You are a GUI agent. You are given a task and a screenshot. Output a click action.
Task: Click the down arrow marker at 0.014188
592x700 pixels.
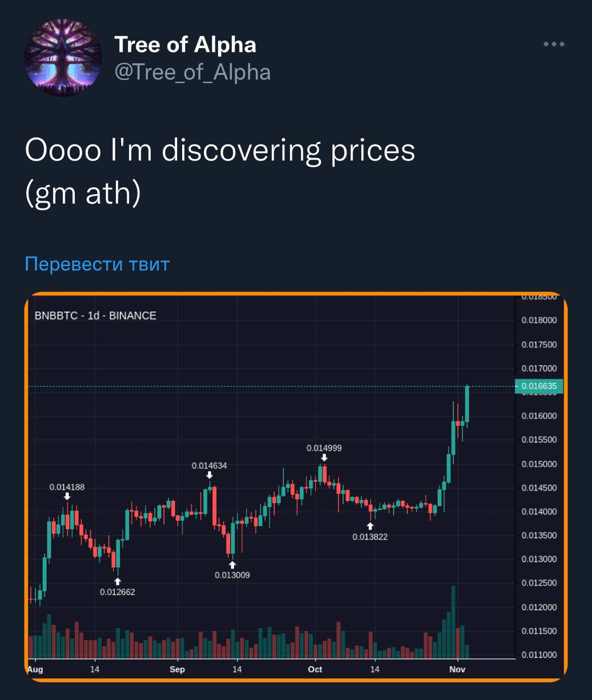tap(67, 496)
